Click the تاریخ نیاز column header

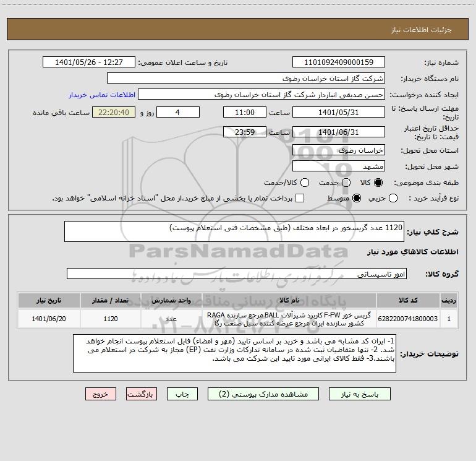(x=49, y=300)
